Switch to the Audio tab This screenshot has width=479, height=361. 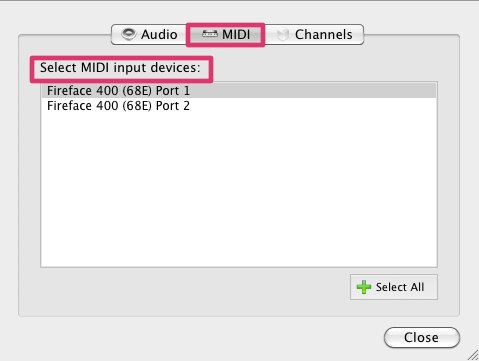(x=149, y=34)
